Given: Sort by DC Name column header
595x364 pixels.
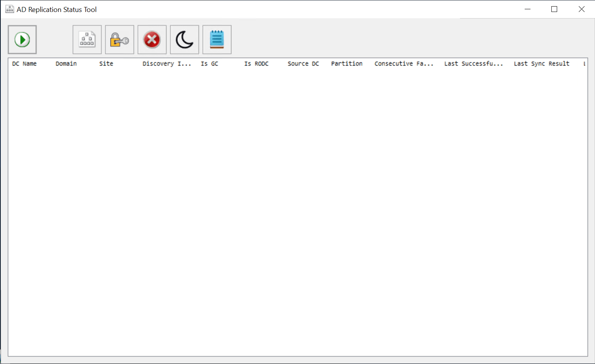Looking at the screenshot, I should tap(24, 64).
